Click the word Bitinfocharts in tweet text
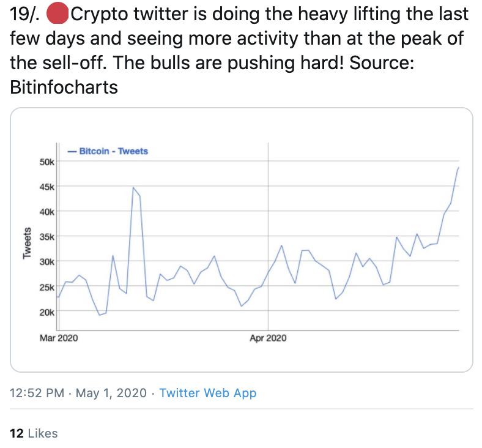Viewport: 482px width, 448px height. pyautogui.click(x=64, y=87)
